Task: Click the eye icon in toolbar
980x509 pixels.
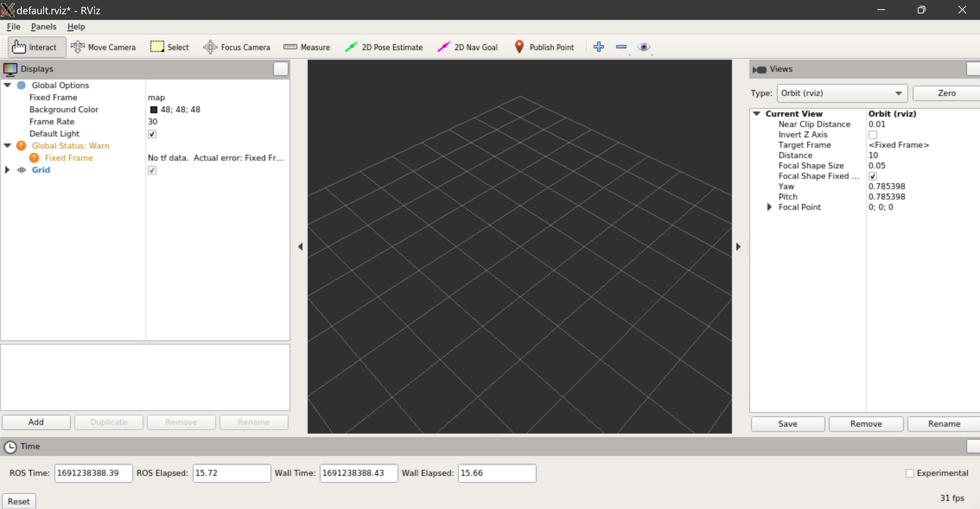Action: [644, 47]
